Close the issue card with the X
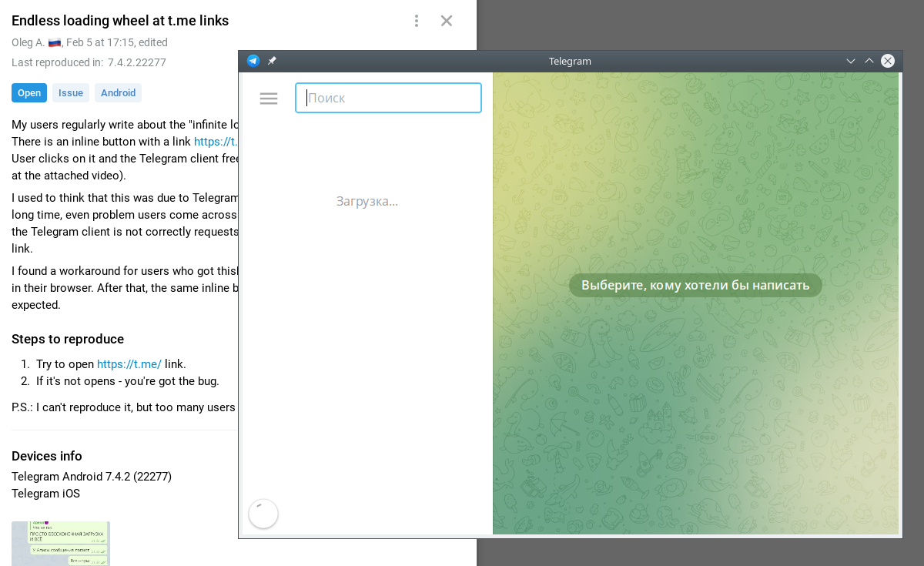The image size is (924, 566). (x=447, y=21)
